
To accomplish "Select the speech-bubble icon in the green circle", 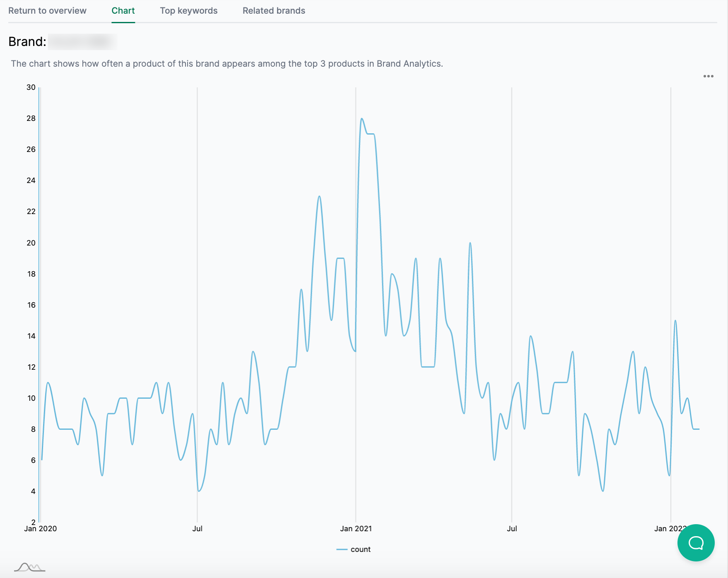I will point(696,543).
